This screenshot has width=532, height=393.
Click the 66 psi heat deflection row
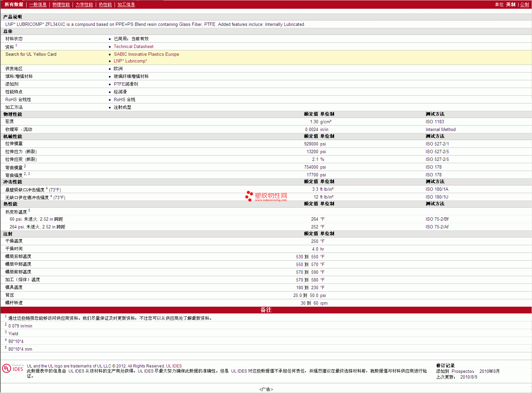point(266,219)
